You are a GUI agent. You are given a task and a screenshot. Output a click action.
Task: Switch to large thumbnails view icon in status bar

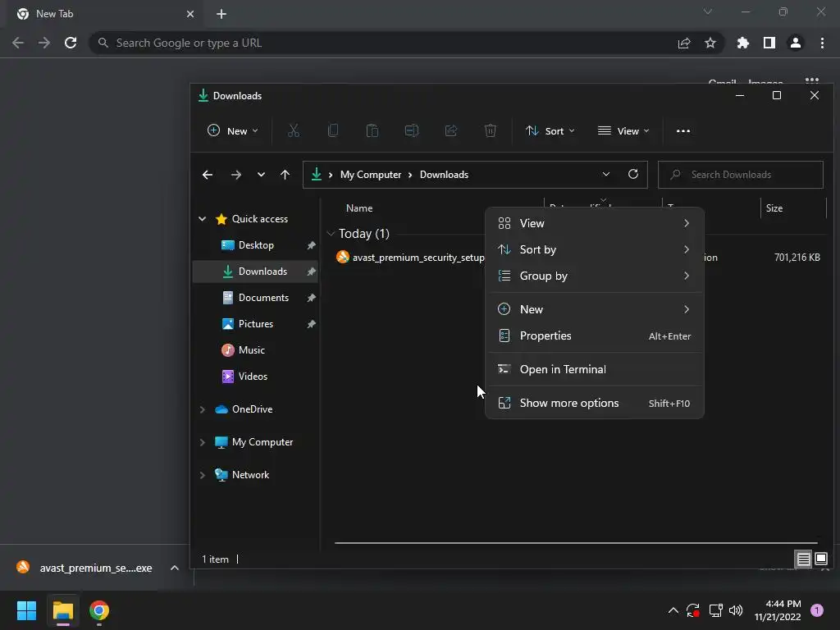820,559
